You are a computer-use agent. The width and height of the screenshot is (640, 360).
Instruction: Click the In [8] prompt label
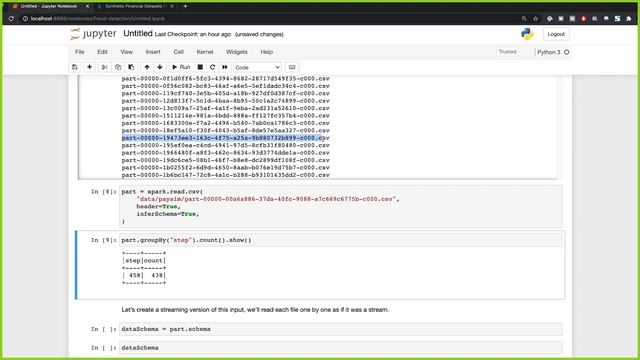pos(104,191)
